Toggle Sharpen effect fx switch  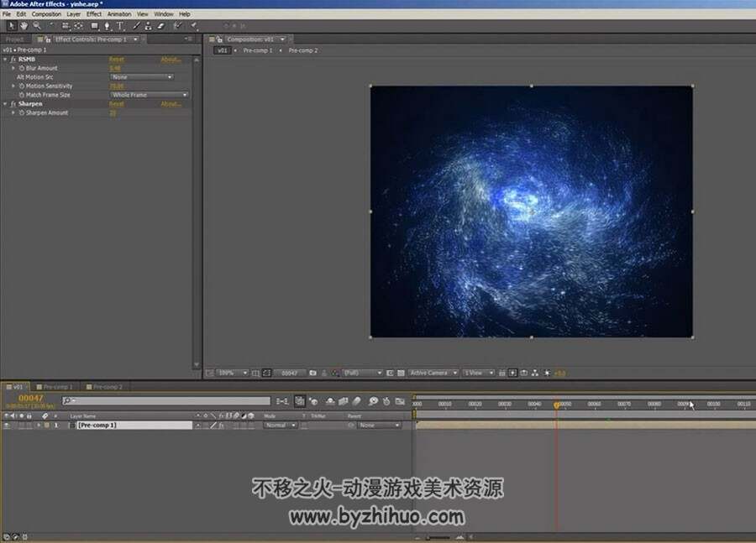(x=13, y=104)
